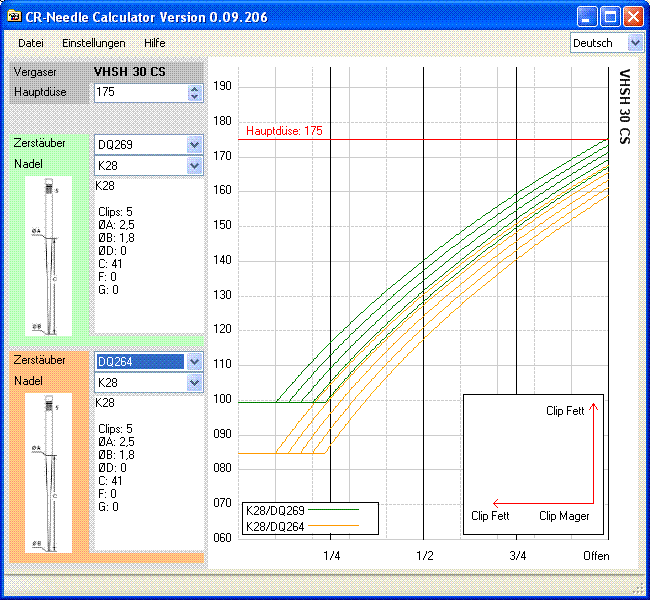650x600 pixels.
Task: Click the 100 y-axis label
Action: [x=222, y=399]
